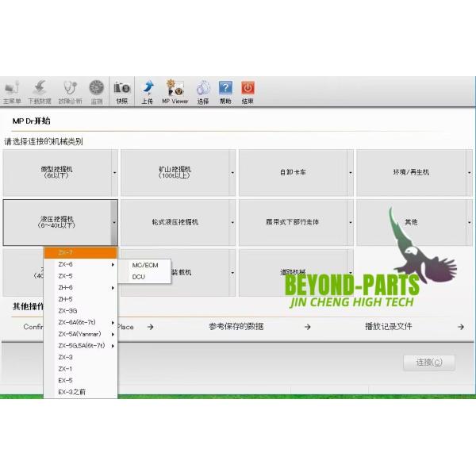Take a snapshot with 快照 camera icon
476x476 pixels.
[121, 92]
